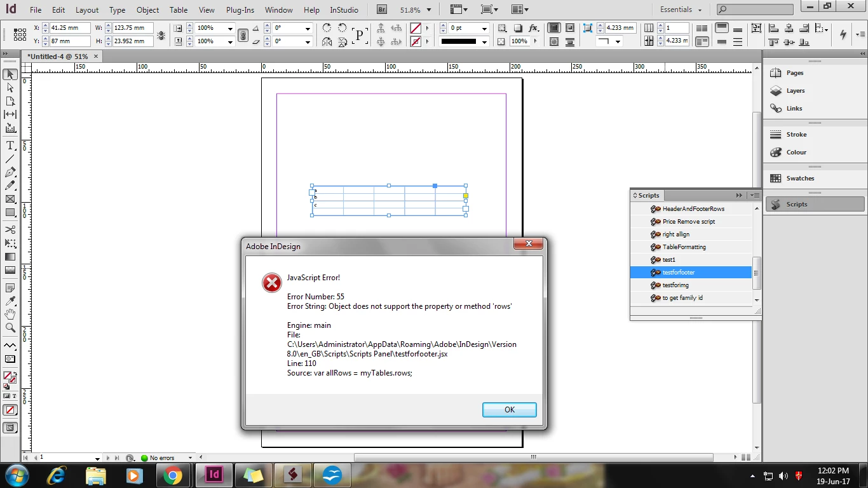The image size is (868, 488).
Task: Select the Gap tool
Action: pos(10,114)
